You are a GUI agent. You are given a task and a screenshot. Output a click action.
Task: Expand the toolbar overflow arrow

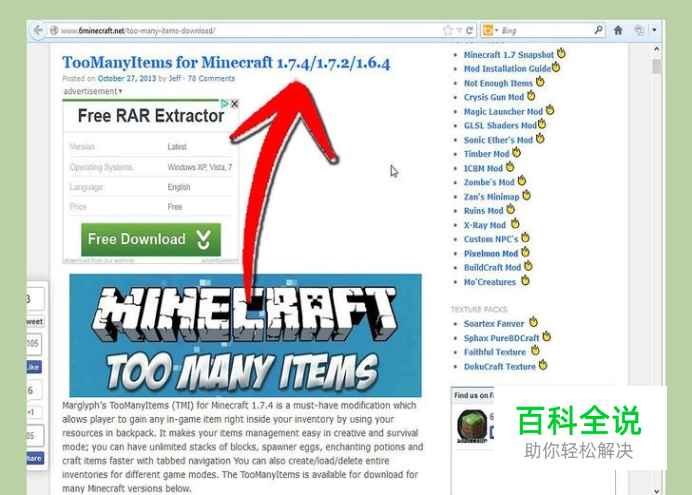tap(654, 30)
